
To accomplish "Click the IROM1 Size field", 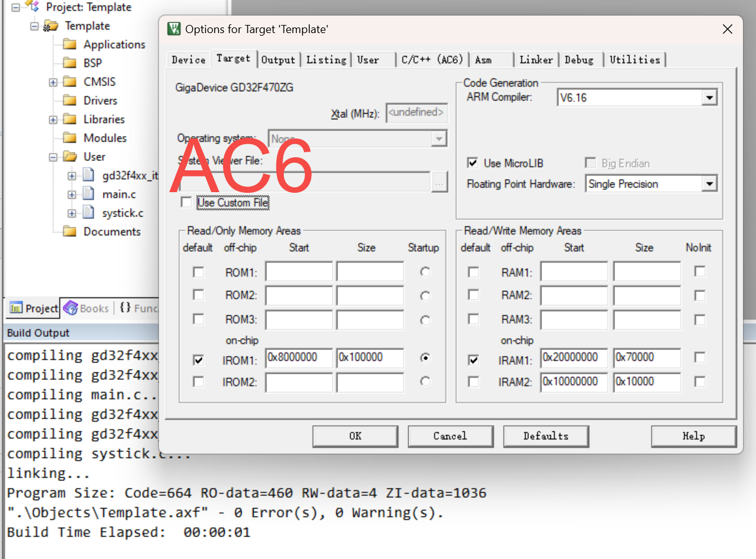I will 371,357.
